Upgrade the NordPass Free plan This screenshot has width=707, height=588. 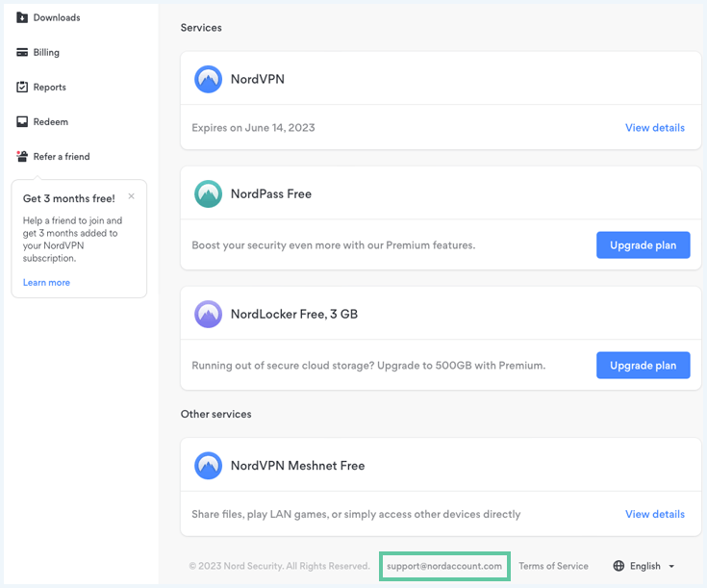click(x=643, y=245)
